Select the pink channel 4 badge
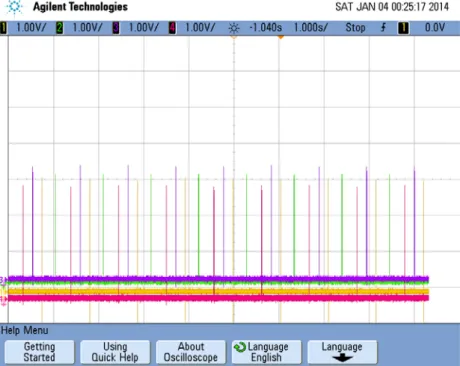 (172, 28)
